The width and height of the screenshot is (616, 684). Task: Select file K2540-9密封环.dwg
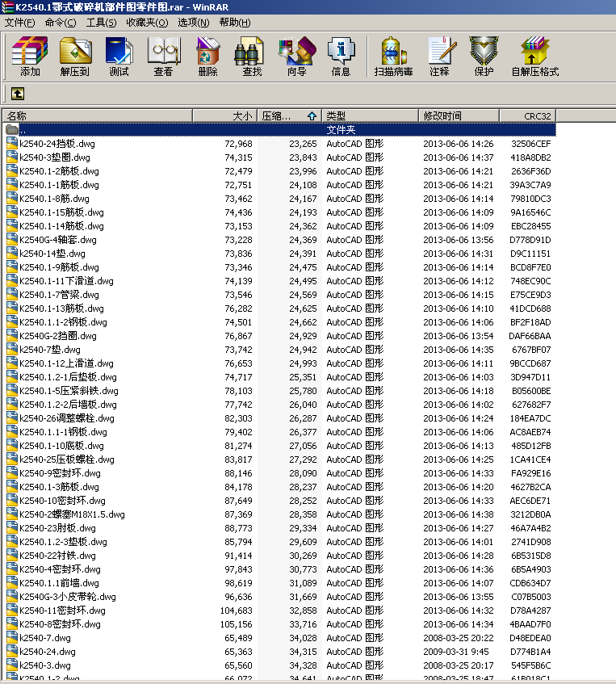[x=60, y=473]
